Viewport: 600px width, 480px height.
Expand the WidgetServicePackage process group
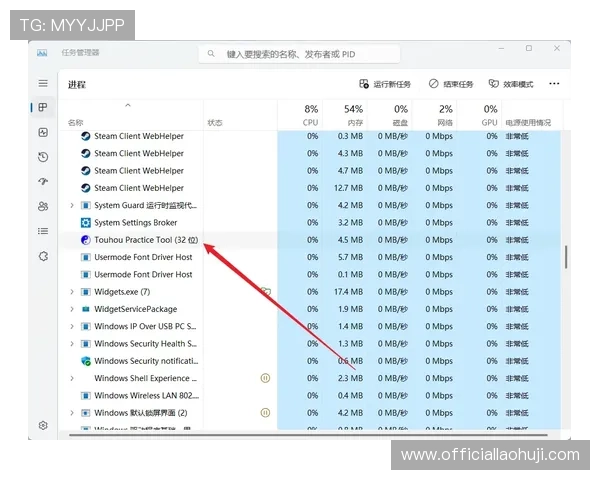72,310
